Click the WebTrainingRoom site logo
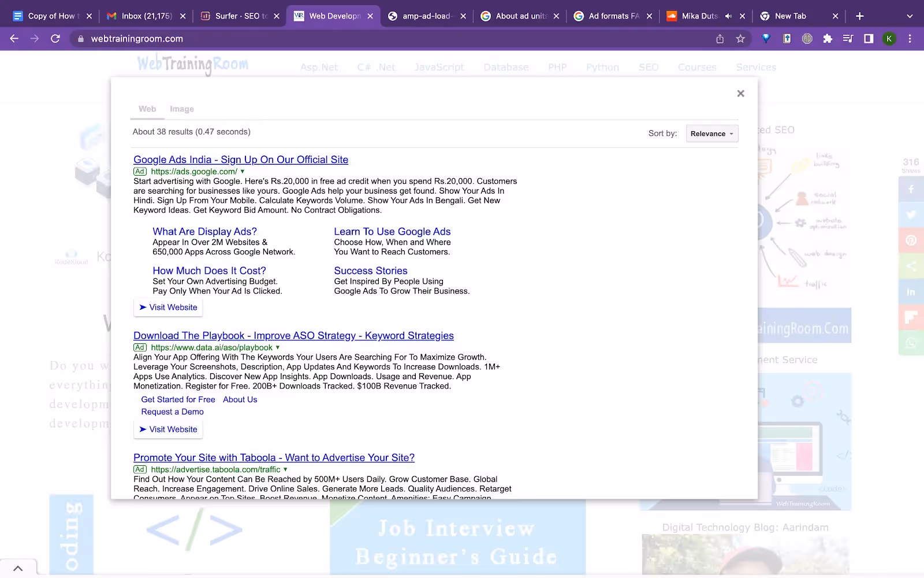The height and width of the screenshot is (578, 924). click(193, 65)
